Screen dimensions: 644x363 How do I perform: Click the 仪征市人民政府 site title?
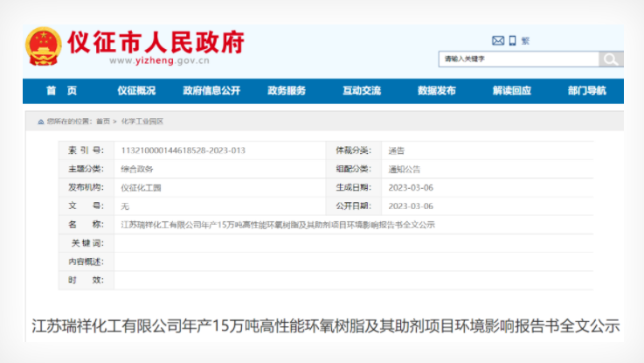click(x=156, y=42)
